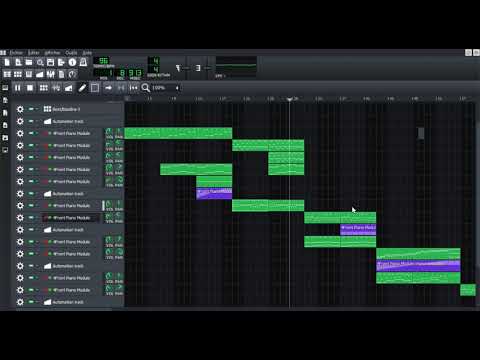Show the Project Notes window
This screenshot has height=360, width=480.
point(61,74)
